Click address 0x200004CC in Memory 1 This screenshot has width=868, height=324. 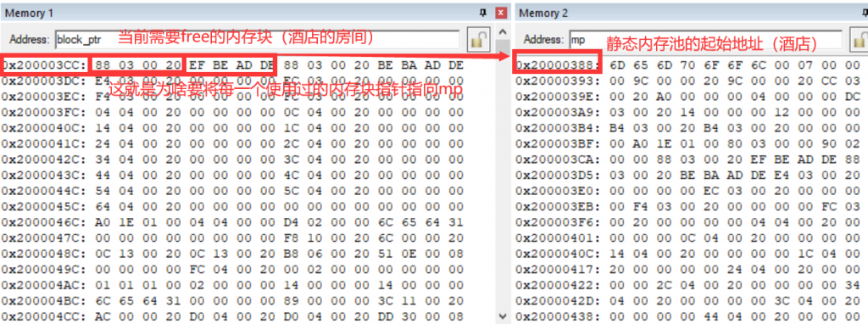[x=44, y=317]
